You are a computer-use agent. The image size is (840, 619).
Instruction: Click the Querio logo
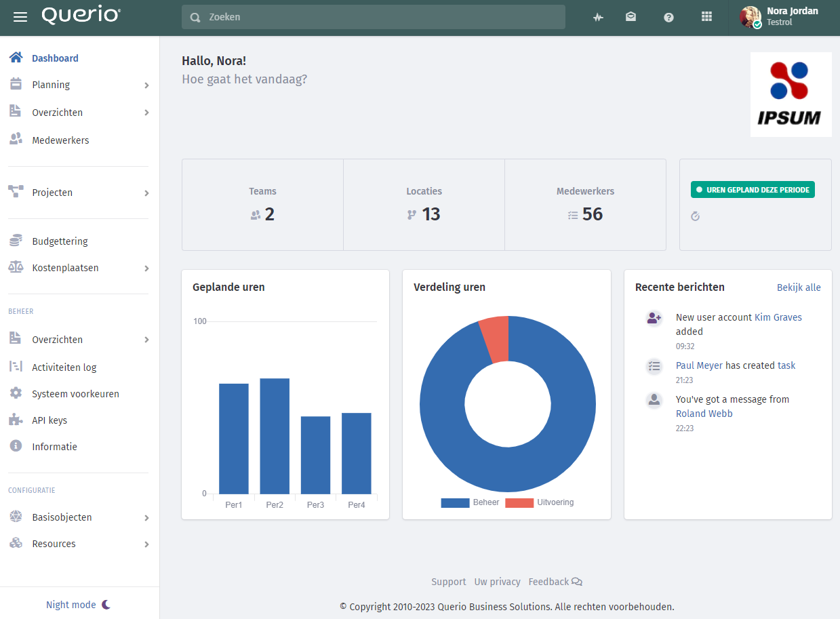[x=81, y=16]
